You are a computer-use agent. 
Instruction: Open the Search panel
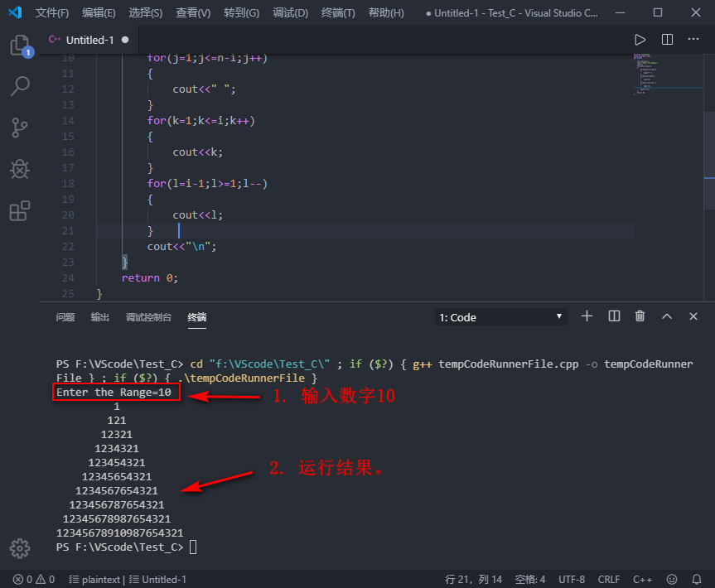pos(20,86)
